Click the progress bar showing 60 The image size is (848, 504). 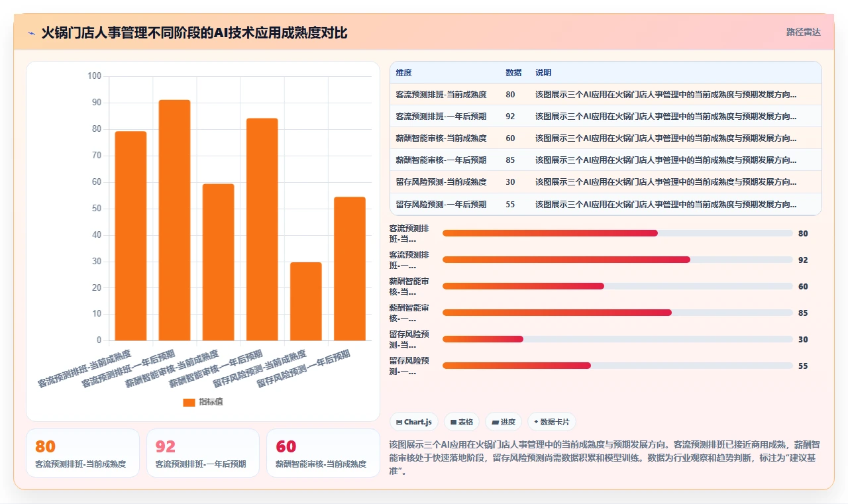click(x=617, y=286)
